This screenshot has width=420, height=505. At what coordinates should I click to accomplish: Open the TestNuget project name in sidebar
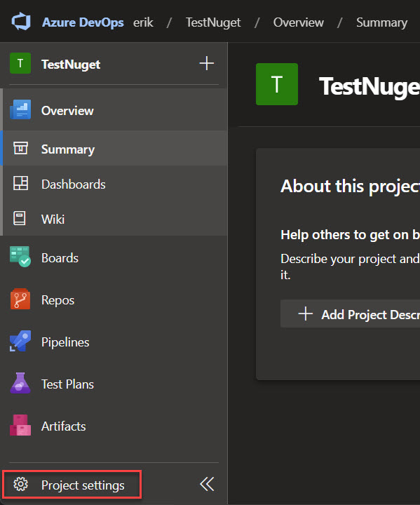click(x=71, y=65)
